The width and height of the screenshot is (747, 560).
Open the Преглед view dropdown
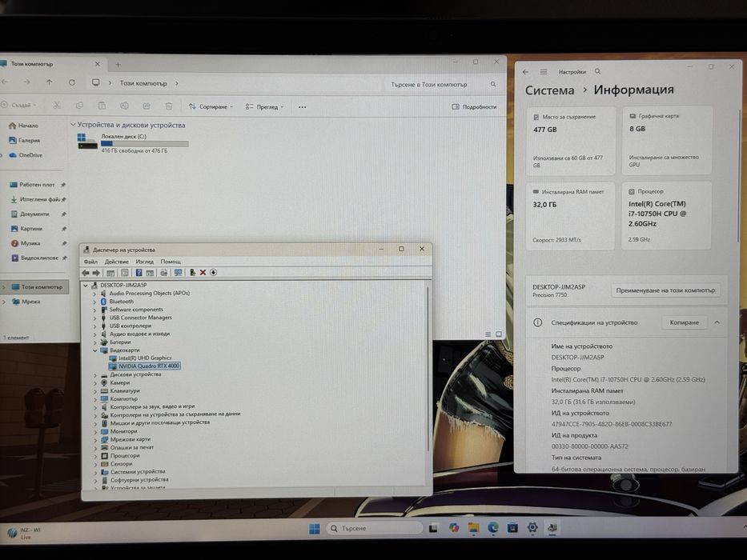pos(264,107)
